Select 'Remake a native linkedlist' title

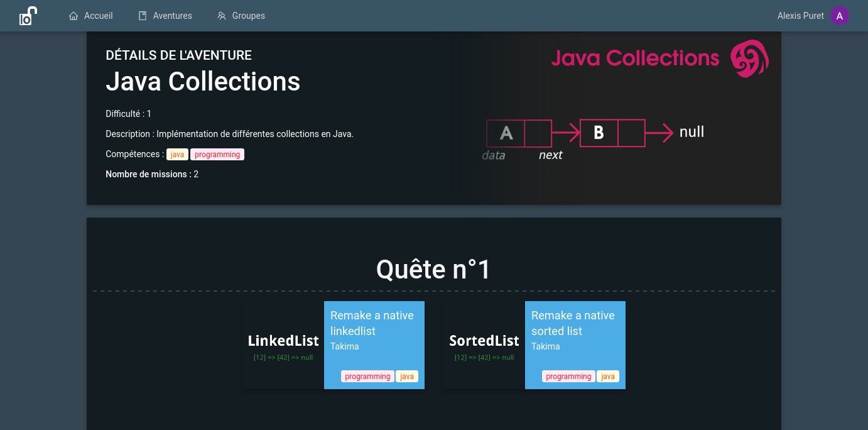coord(372,323)
